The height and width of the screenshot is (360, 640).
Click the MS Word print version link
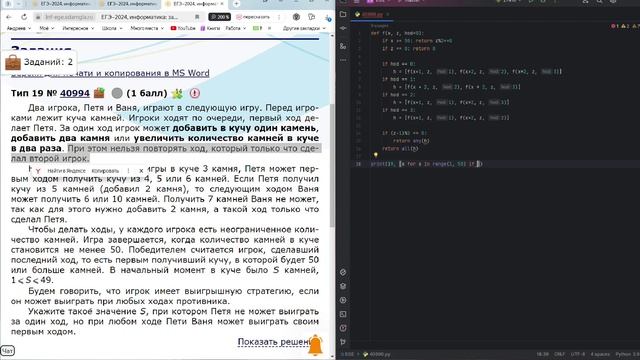click(x=110, y=73)
